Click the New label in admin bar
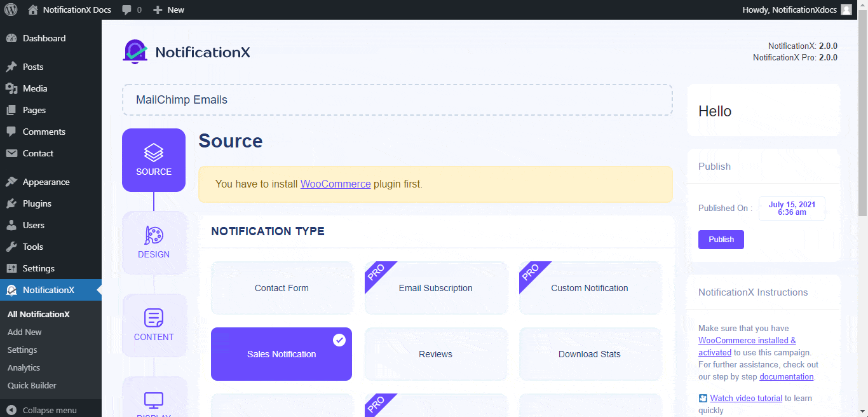 (176, 10)
